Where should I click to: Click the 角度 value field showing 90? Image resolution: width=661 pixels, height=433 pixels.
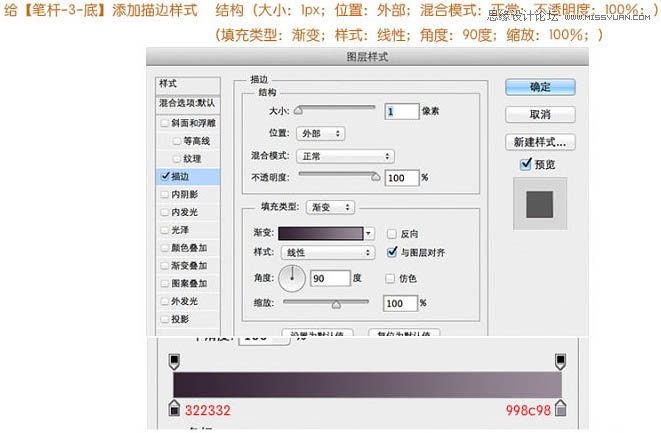(330, 278)
